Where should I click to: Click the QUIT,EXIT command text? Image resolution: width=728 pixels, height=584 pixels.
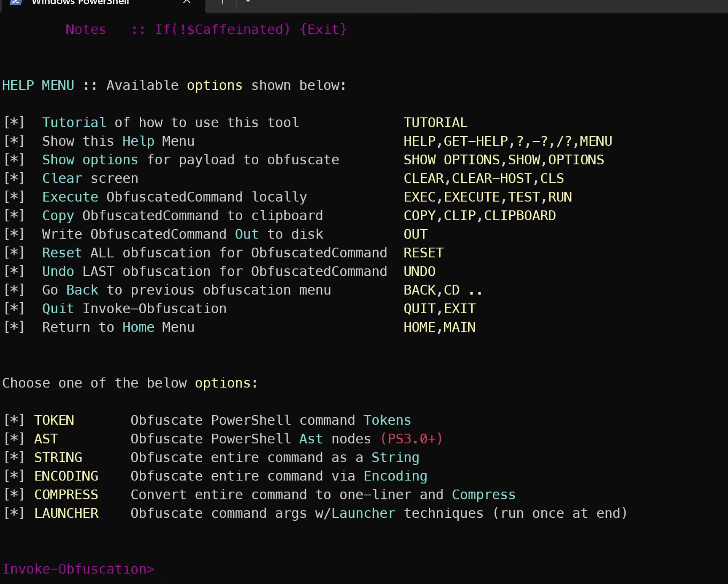[439, 309]
